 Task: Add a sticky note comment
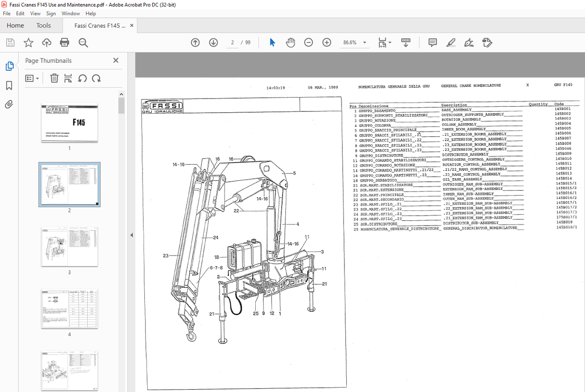[x=432, y=42]
